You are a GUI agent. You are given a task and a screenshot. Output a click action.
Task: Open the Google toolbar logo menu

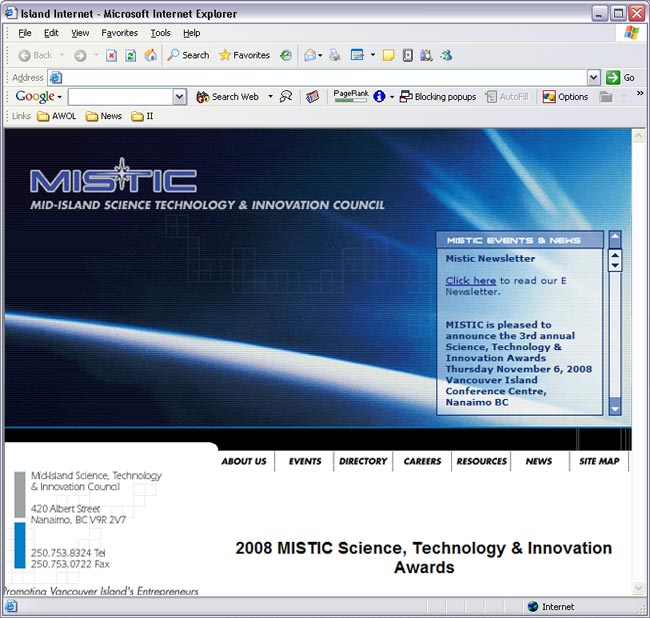38,97
